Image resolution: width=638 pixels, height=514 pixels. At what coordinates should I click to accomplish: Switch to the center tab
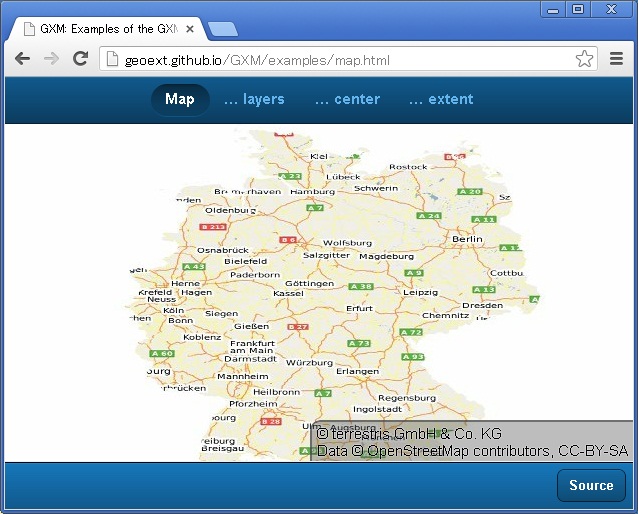point(347,99)
